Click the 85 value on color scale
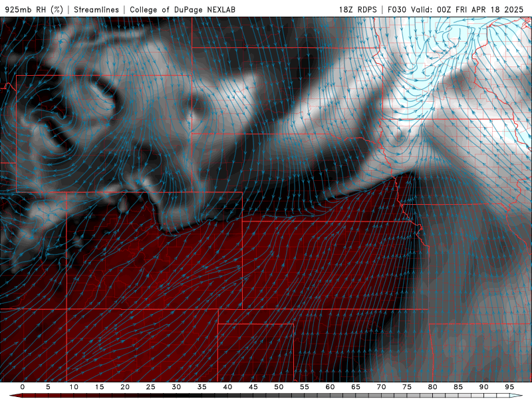Screen dimensions: 532x399 coord(458,387)
